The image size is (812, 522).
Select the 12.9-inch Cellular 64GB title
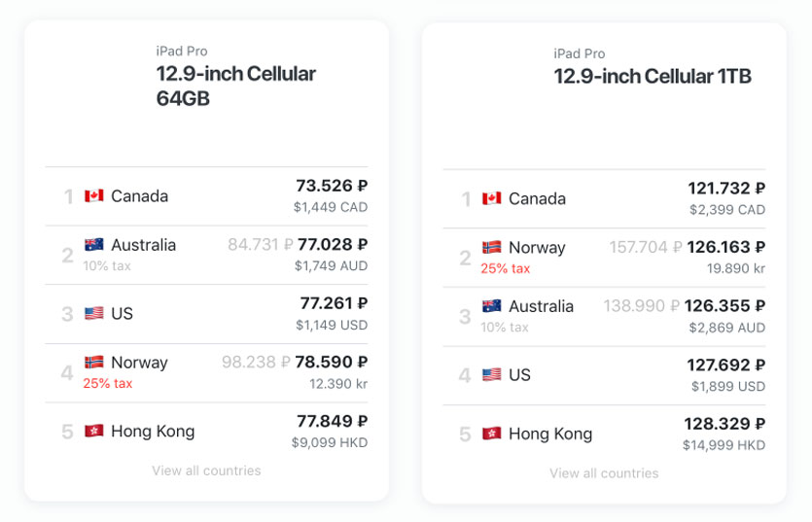(x=235, y=86)
